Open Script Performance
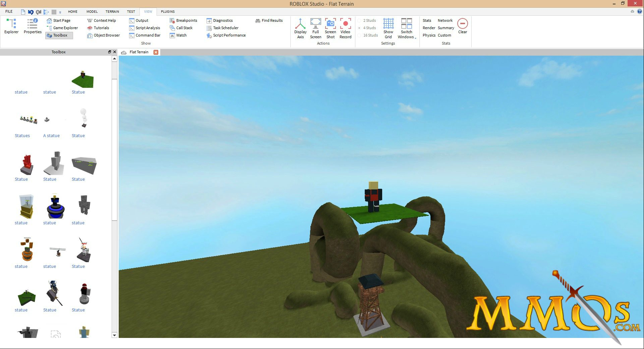Screen dimensions: 644x349 [226, 35]
